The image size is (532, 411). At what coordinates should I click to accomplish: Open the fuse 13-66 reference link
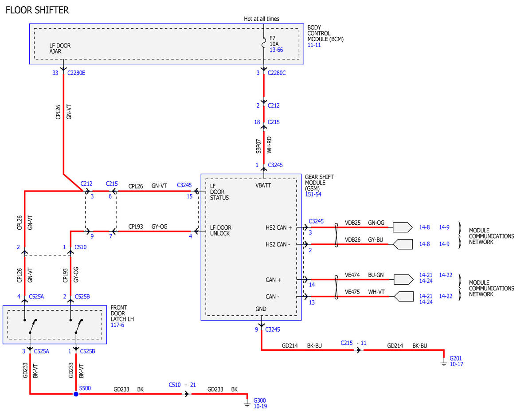pos(276,50)
